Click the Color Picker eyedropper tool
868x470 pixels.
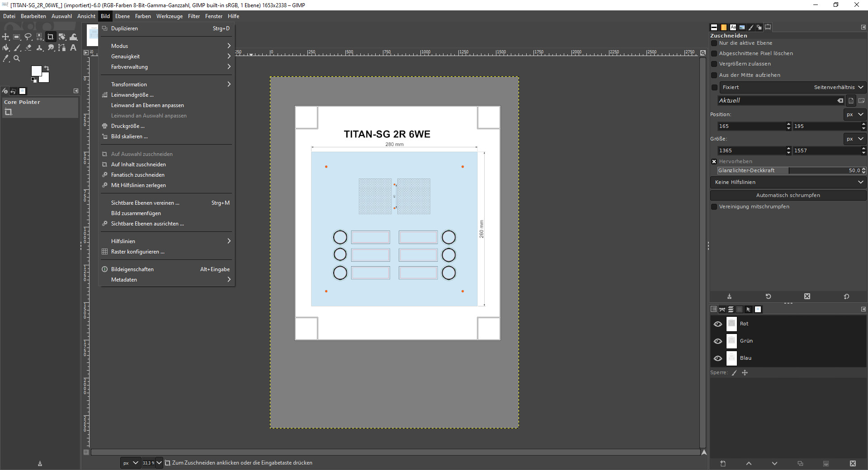click(6, 59)
